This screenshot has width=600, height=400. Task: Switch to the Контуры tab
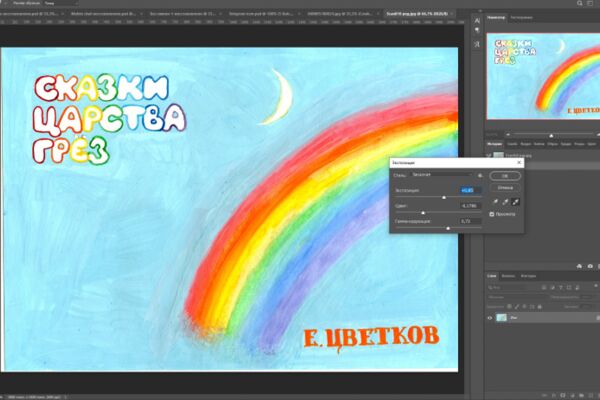pyautogui.click(x=528, y=276)
